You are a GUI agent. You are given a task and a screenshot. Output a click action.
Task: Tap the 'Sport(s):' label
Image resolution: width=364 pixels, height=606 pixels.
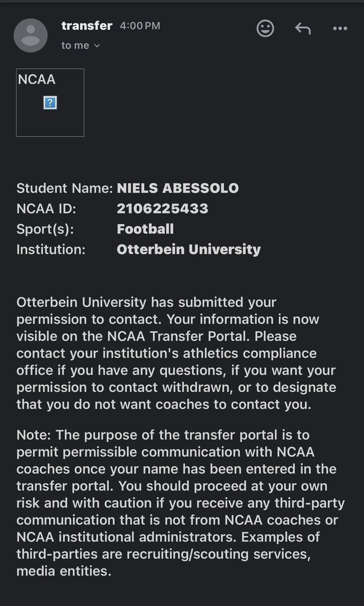(45, 229)
